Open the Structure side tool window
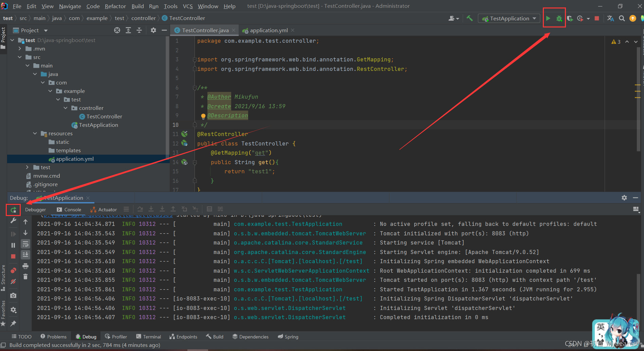The image size is (644, 351). point(3,277)
